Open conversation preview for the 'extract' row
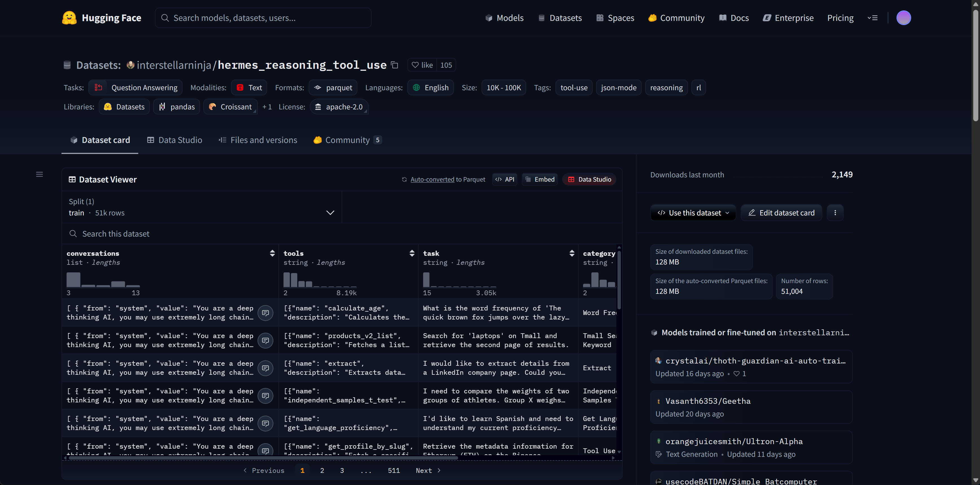This screenshot has width=980, height=485. (265, 368)
